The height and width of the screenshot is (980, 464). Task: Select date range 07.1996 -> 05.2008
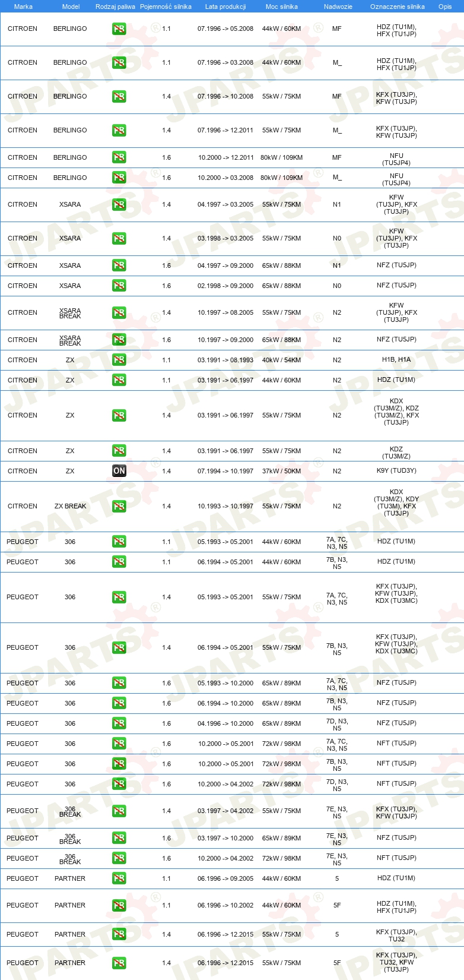pos(225,29)
